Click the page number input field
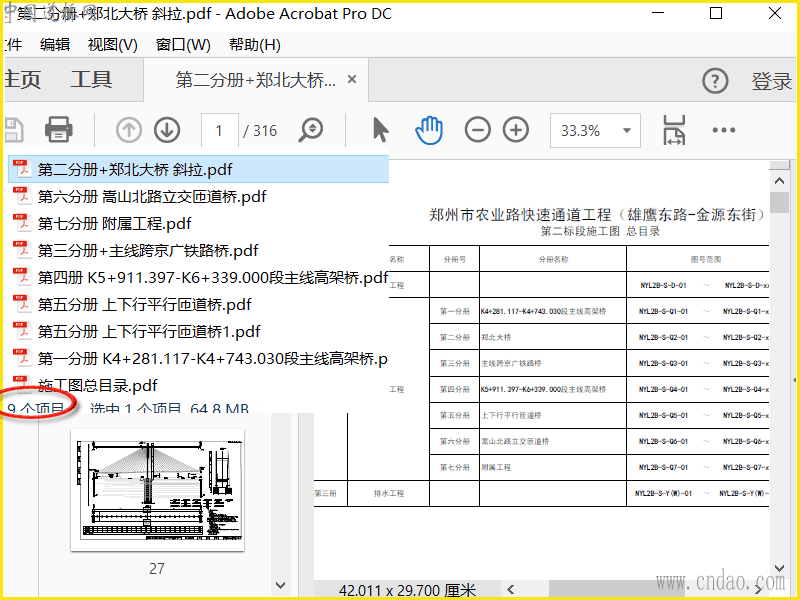The width and height of the screenshot is (800, 600). (219, 131)
